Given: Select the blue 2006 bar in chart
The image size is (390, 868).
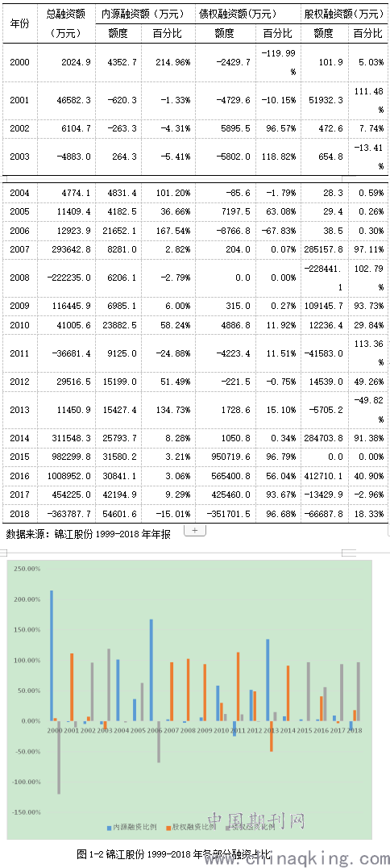Looking at the screenshot, I should click(151, 670).
